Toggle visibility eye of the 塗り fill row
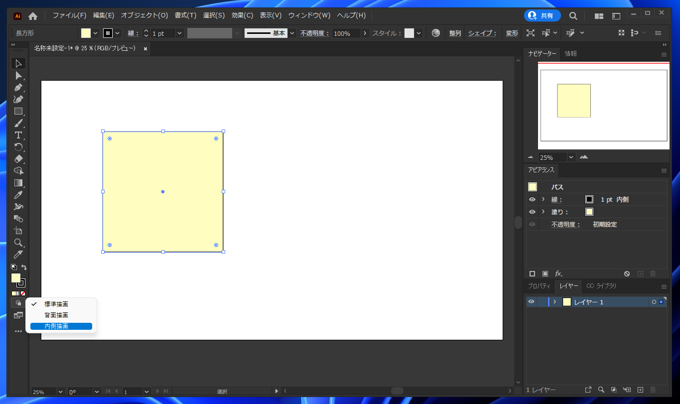This screenshot has width=680, height=404. point(532,212)
